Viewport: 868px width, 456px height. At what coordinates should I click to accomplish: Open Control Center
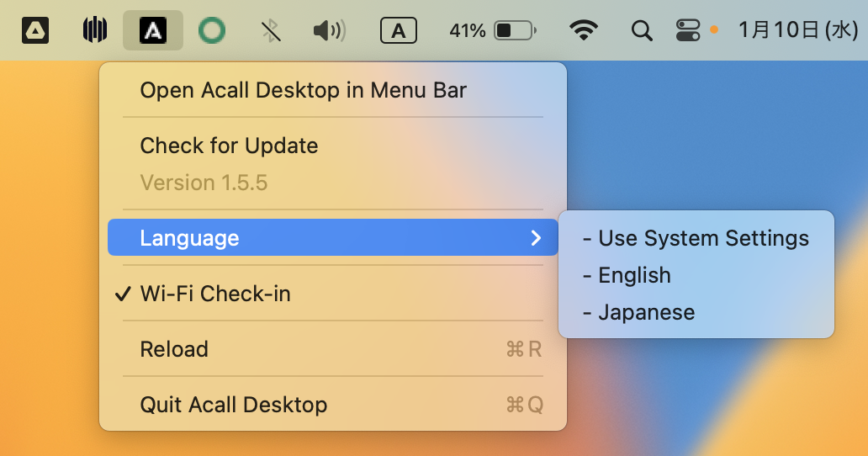pyautogui.click(x=688, y=30)
